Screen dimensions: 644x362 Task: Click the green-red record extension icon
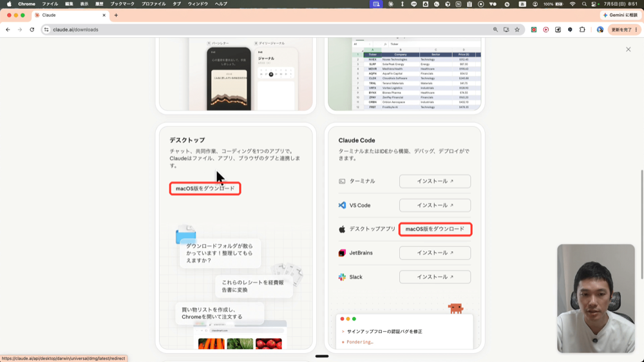[x=533, y=30]
